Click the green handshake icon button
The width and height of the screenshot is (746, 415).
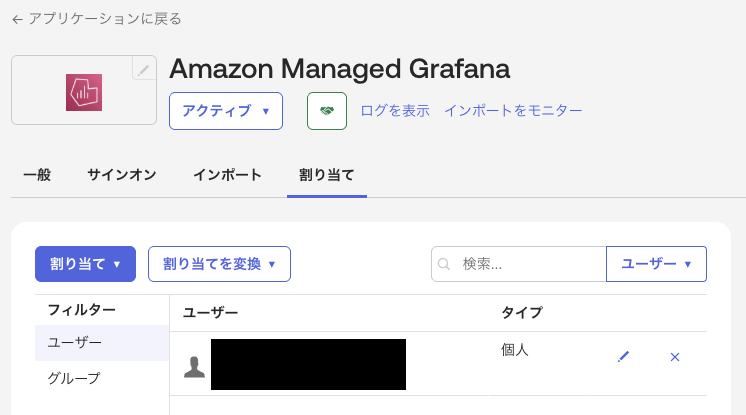tap(327, 111)
